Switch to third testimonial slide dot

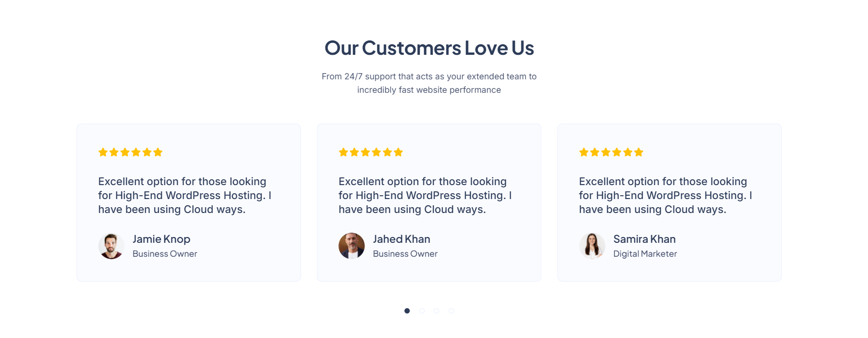(436, 311)
